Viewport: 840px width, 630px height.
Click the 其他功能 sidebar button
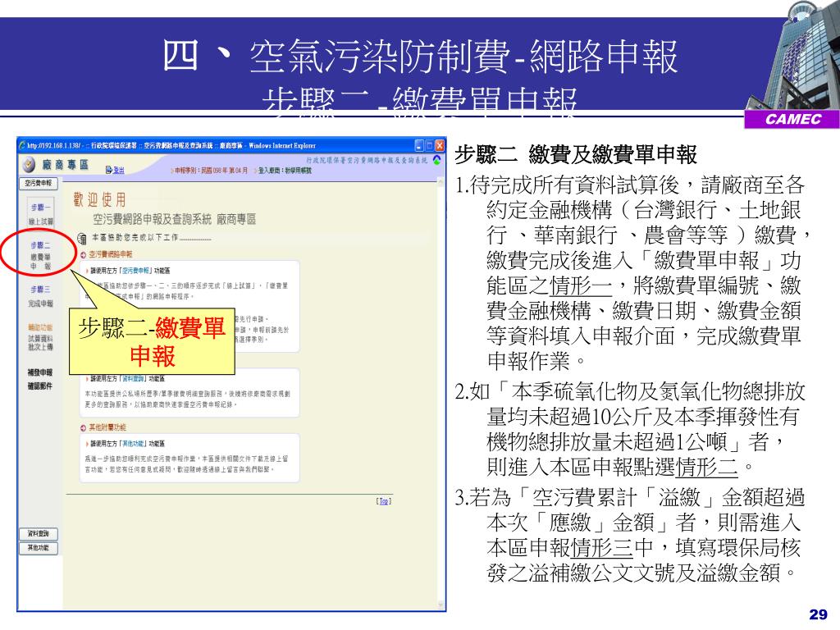tap(39, 548)
